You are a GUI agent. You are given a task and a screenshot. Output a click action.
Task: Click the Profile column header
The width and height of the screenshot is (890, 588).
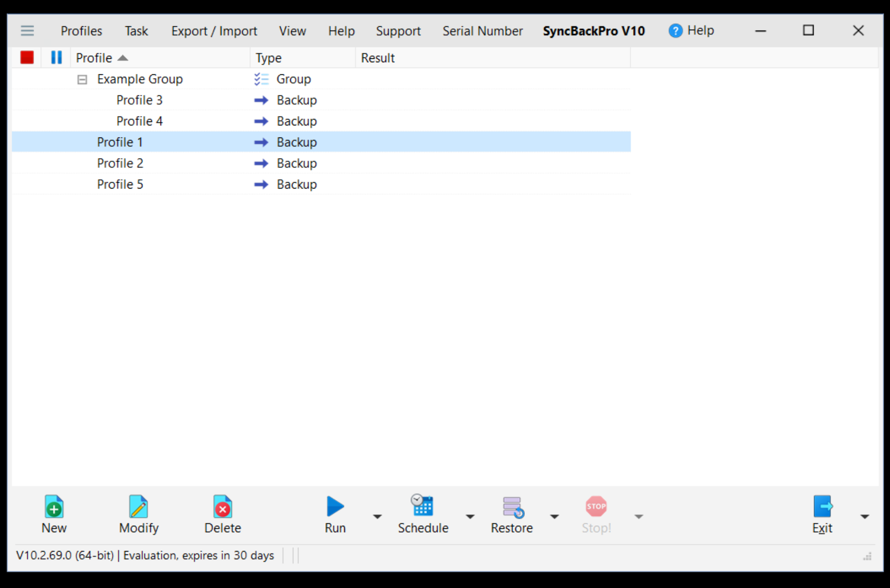(x=160, y=58)
